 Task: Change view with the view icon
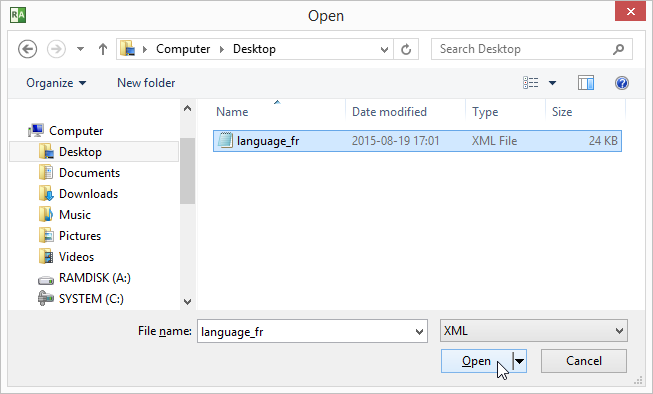(531, 83)
